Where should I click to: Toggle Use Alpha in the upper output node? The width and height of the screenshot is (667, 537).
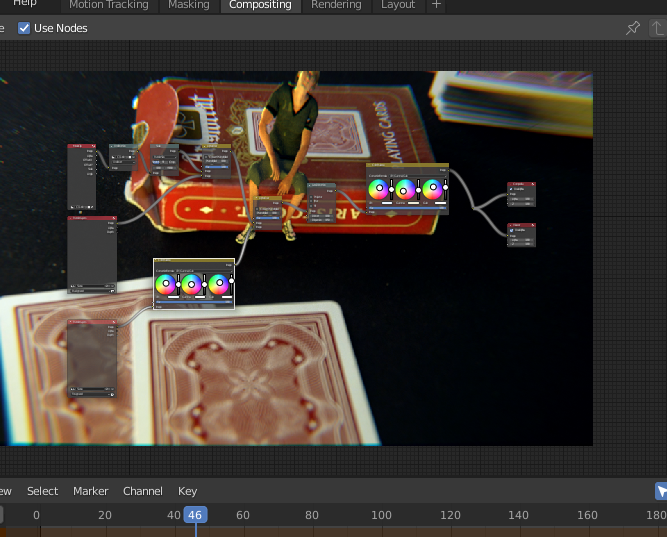pyautogui.click(x=511, y=189)
